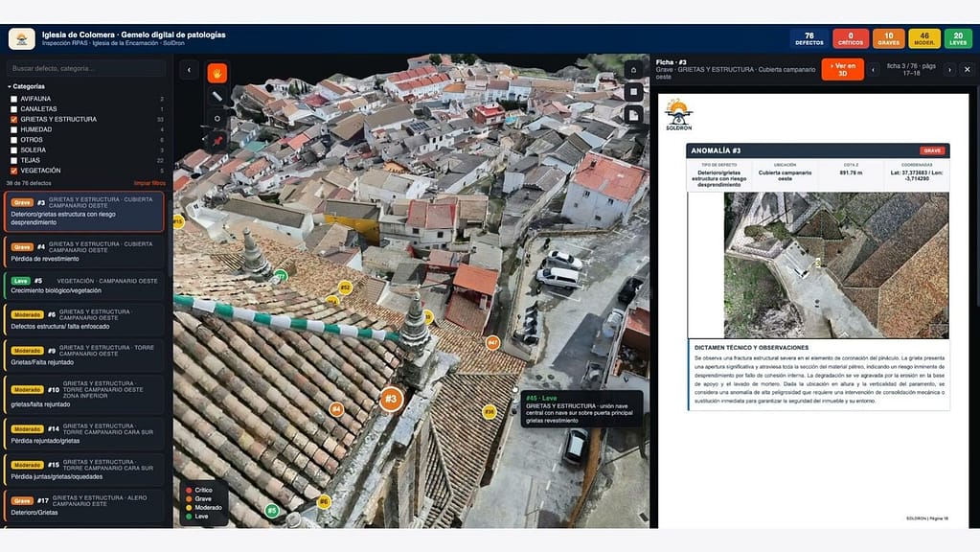
Task: Click SOLDRON logo in report page
Action: point(678,115)
